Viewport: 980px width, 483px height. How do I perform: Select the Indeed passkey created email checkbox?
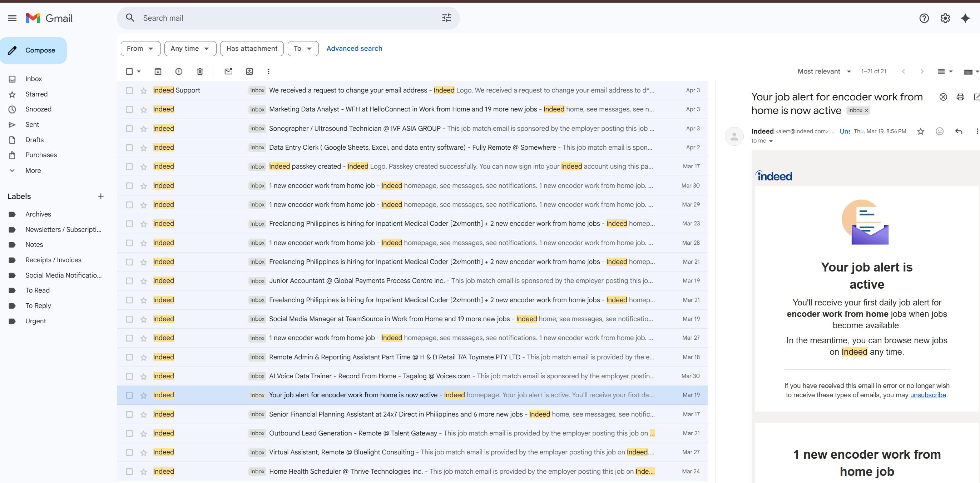click(129, 166)
